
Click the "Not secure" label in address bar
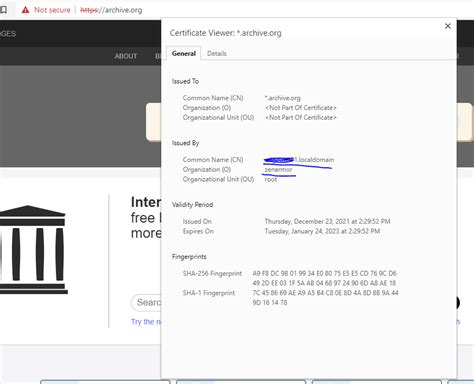[x=52, y=10]
